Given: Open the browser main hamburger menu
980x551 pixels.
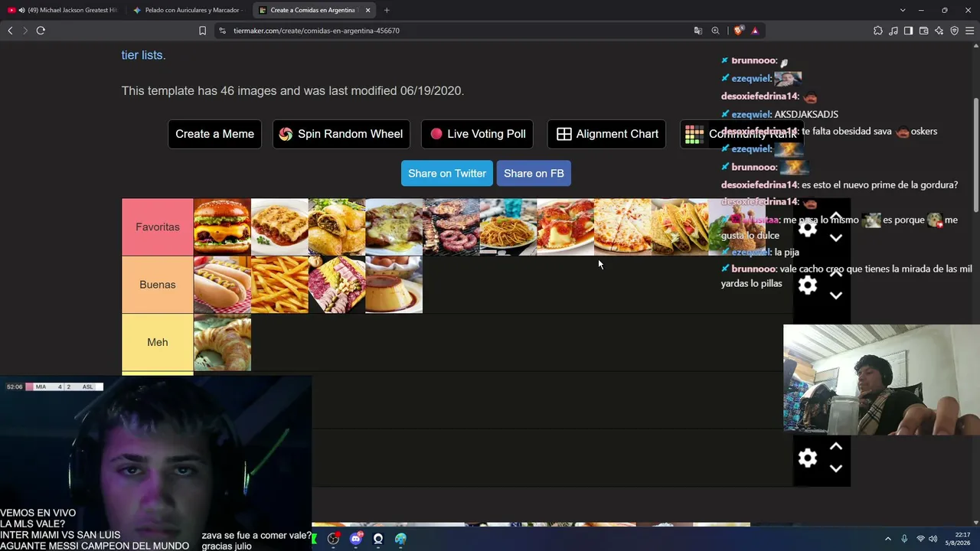Looking at the screenshot, I should pos(969,31).
